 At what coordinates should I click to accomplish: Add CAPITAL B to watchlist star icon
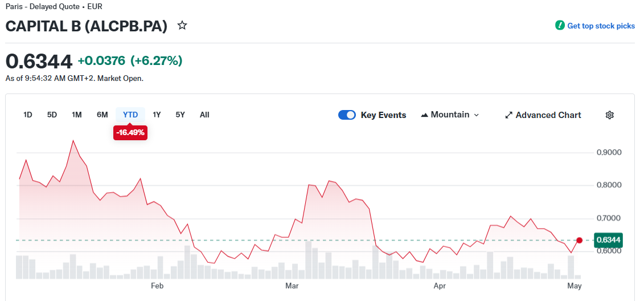[x=182, y=26]
